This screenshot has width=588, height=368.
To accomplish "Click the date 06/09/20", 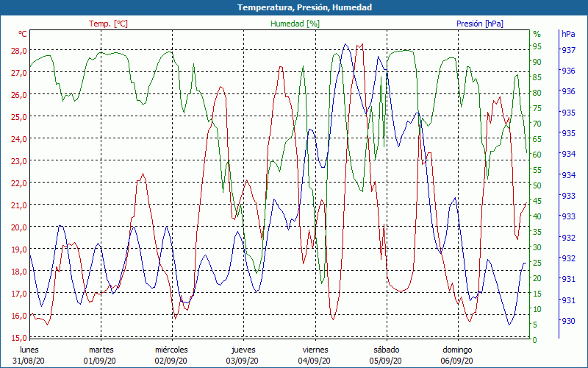I will pos(456,361).
